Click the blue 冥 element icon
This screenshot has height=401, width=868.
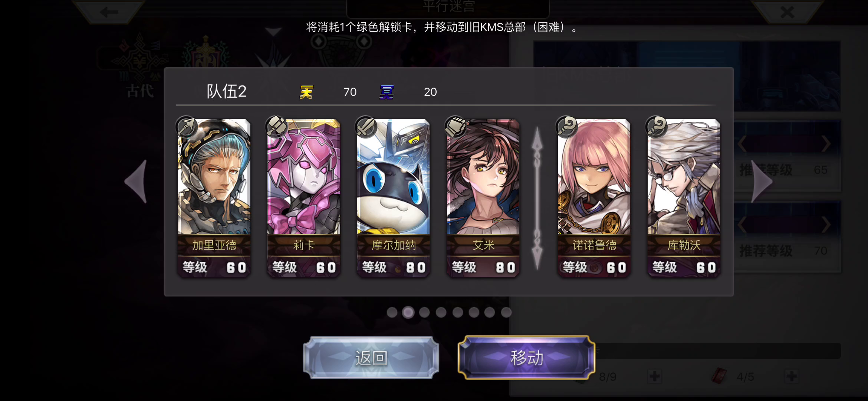(x=387, y=92)
